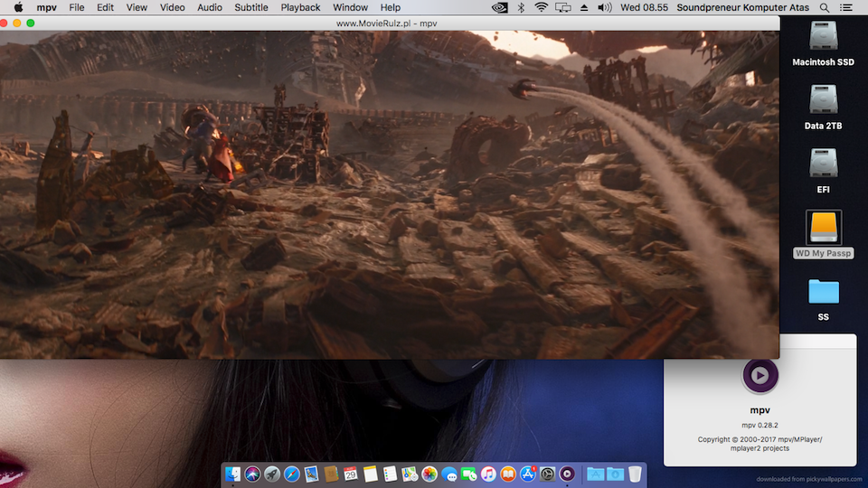Open the Downloads folder stack in Dock

pyautogui.click(x=615, y=474)
